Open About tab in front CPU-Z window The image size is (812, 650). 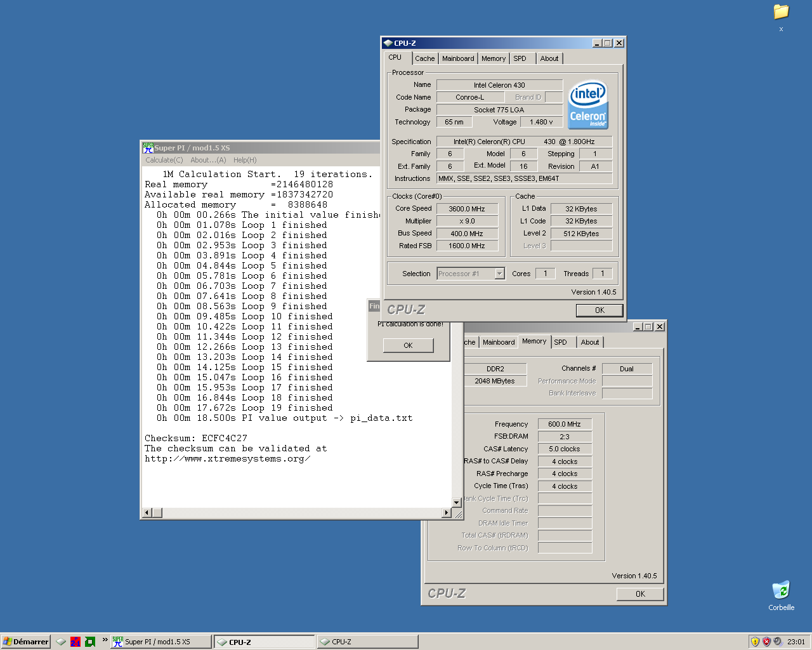[549, 58]
